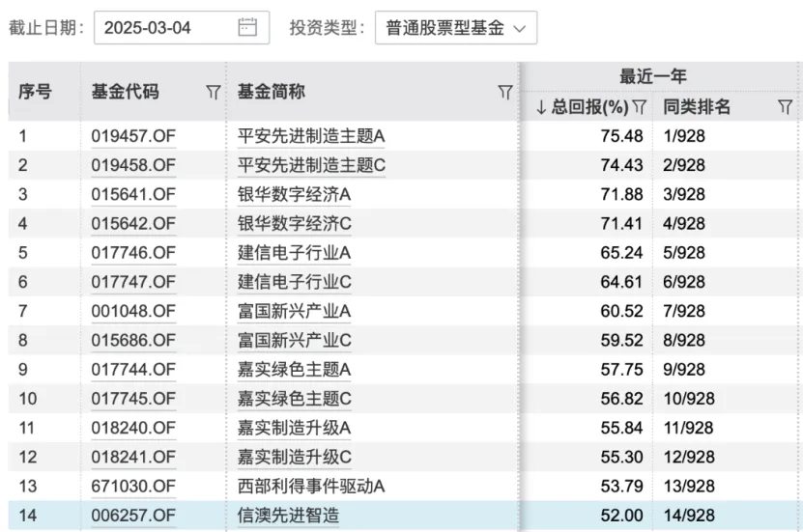Open 银华数字经济C fund link

pos(294,224)
